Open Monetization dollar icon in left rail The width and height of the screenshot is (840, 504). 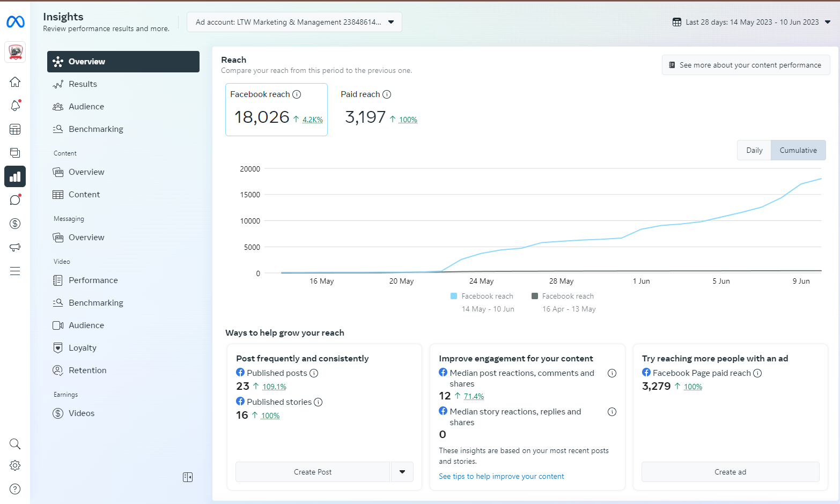click(15, 224)
